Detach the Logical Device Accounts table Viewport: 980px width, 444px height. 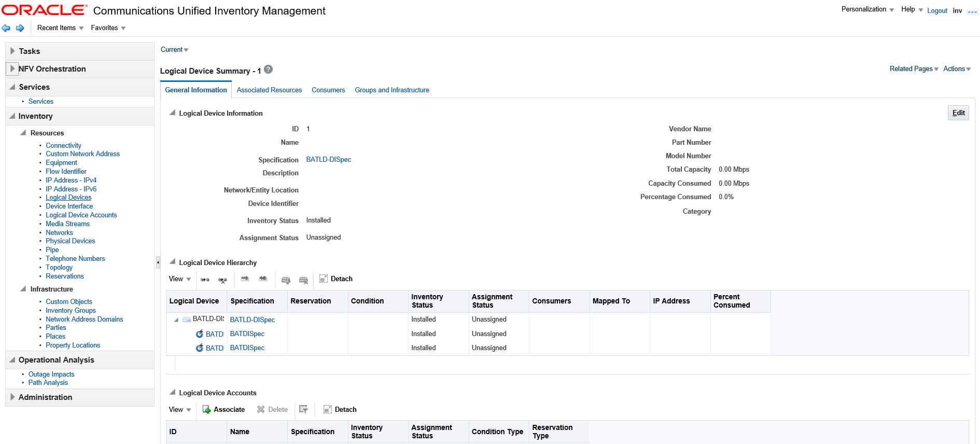tap(340, 410)
